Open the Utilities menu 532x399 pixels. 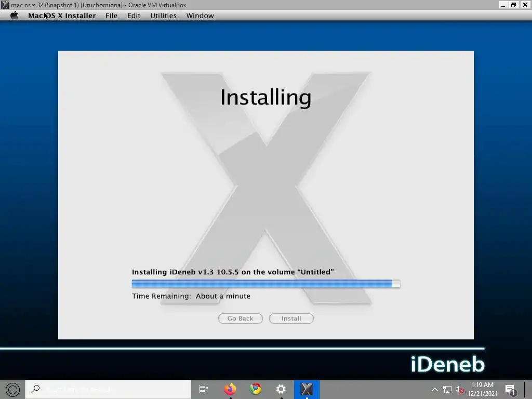(x=163, y=16)
